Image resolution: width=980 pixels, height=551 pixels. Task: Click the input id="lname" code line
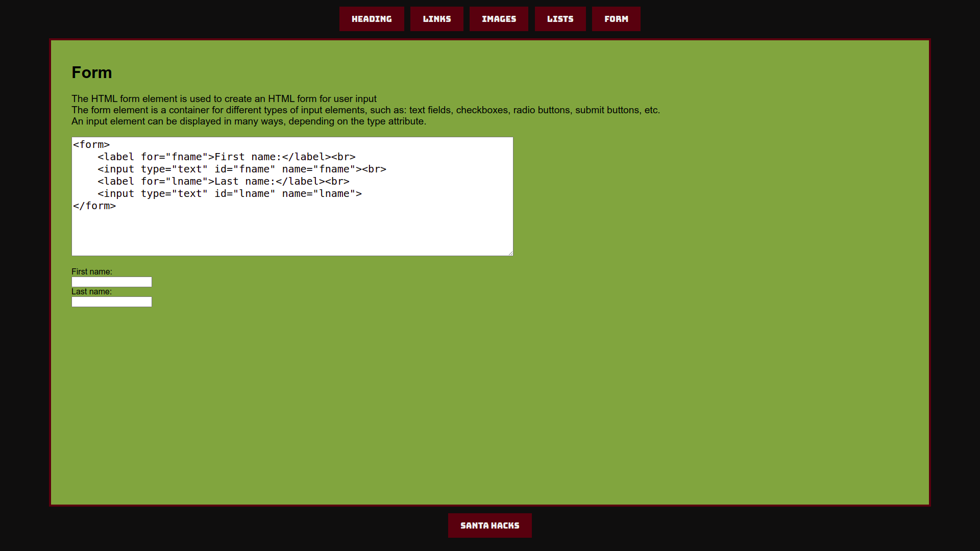[229, 194]
